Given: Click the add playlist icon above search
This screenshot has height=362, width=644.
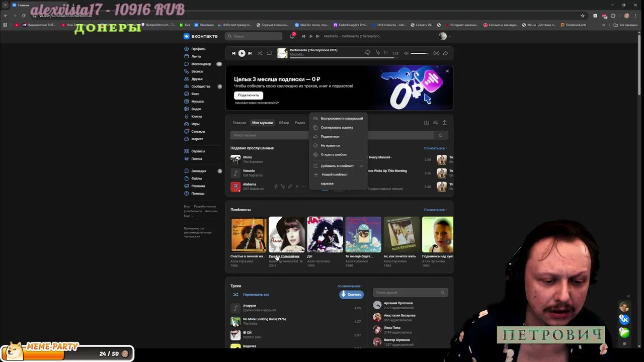Looking at the screenshot, I should click(436, 123).
